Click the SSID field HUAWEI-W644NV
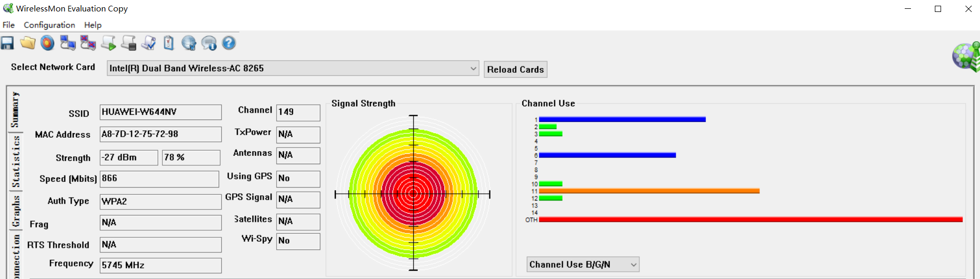 pos(160,112)
